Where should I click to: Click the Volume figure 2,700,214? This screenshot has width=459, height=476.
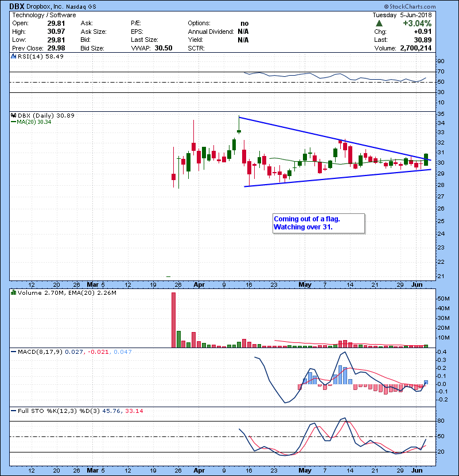[415, 48]
